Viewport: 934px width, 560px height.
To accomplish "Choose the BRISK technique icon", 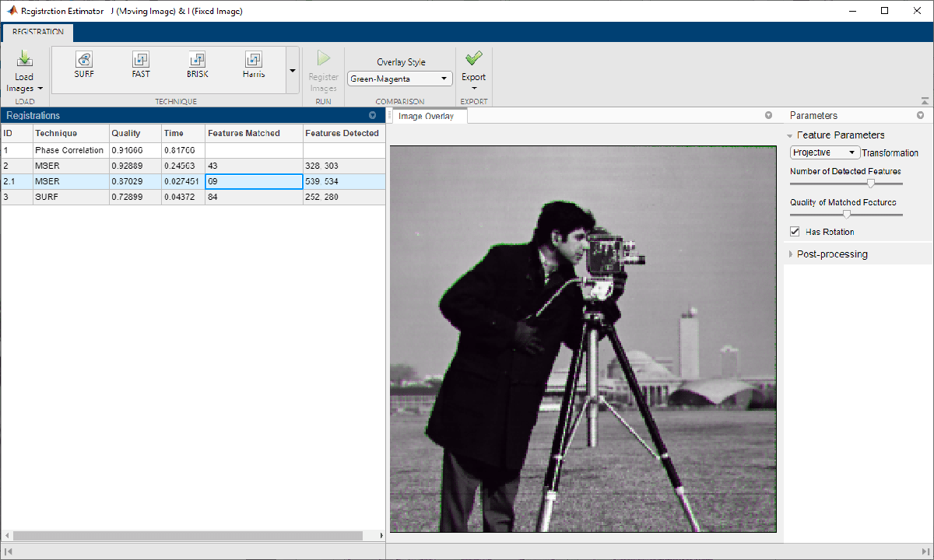I will coord(198,60).
